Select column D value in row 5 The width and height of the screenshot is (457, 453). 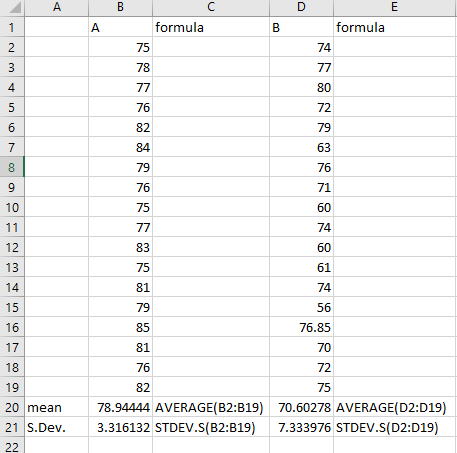pyautogui.click(x=301, y=107)
